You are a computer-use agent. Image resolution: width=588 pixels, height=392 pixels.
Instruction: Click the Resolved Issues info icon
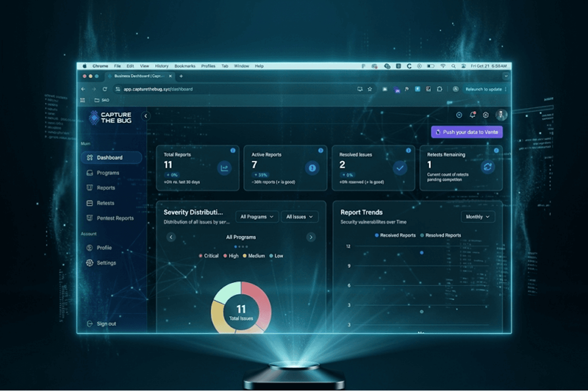point(408,151)
